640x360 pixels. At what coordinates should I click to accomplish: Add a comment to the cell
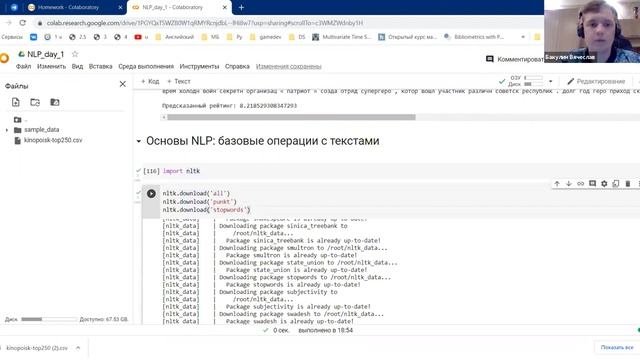pyautogui.click(x=592, y=184)
